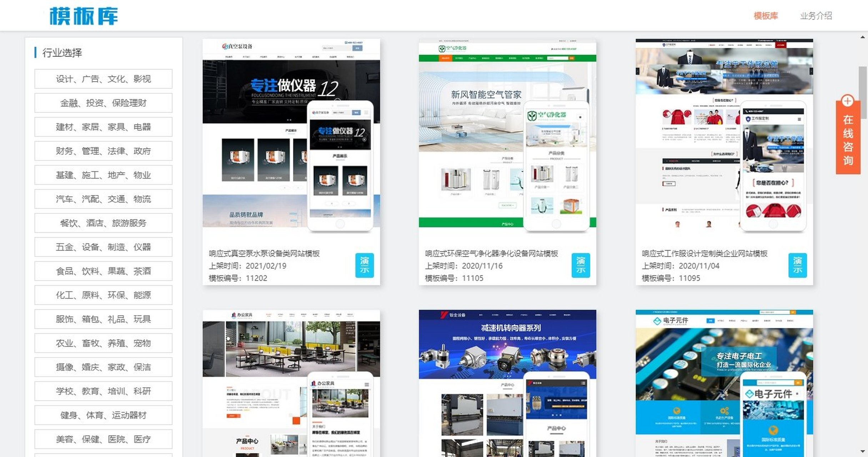
Task: Open 钣金设备 reducer series template thumbnail
Action: 507,383
